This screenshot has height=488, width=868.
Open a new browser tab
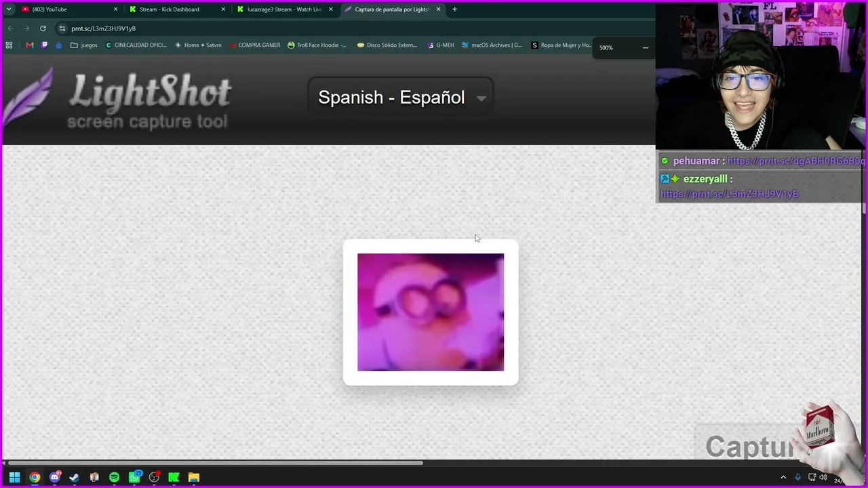coord(454,9)
